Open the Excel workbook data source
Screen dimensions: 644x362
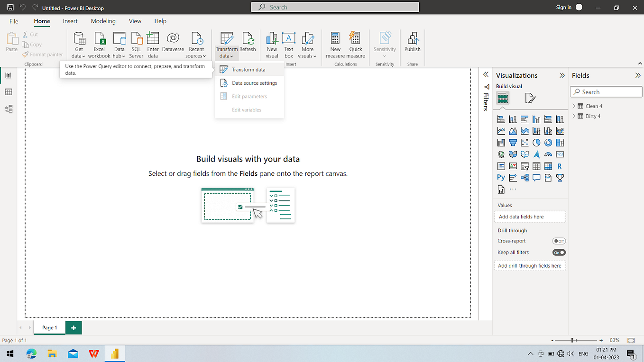[x=99, y=45]
